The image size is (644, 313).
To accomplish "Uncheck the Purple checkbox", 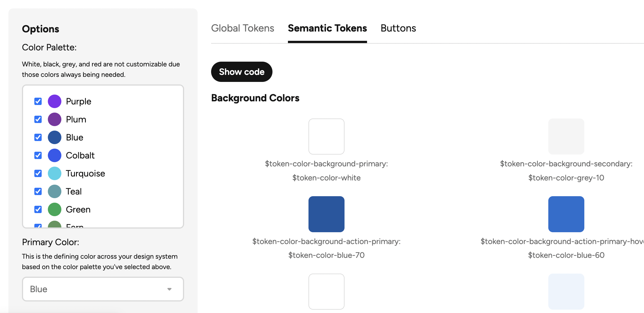I will [38, 101].
